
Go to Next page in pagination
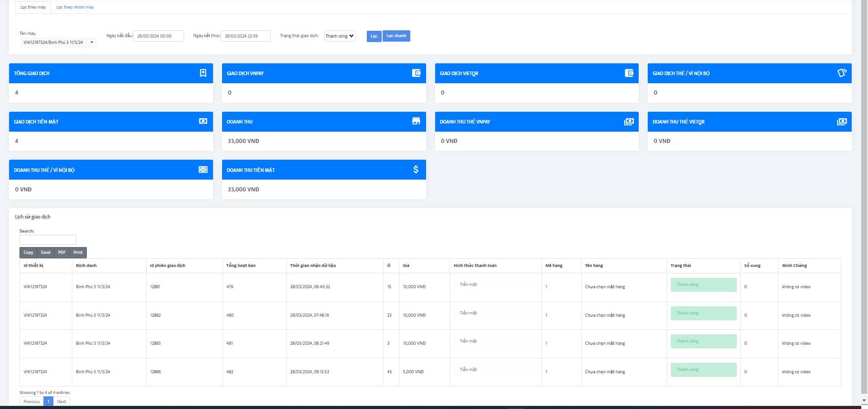point(62,402)
